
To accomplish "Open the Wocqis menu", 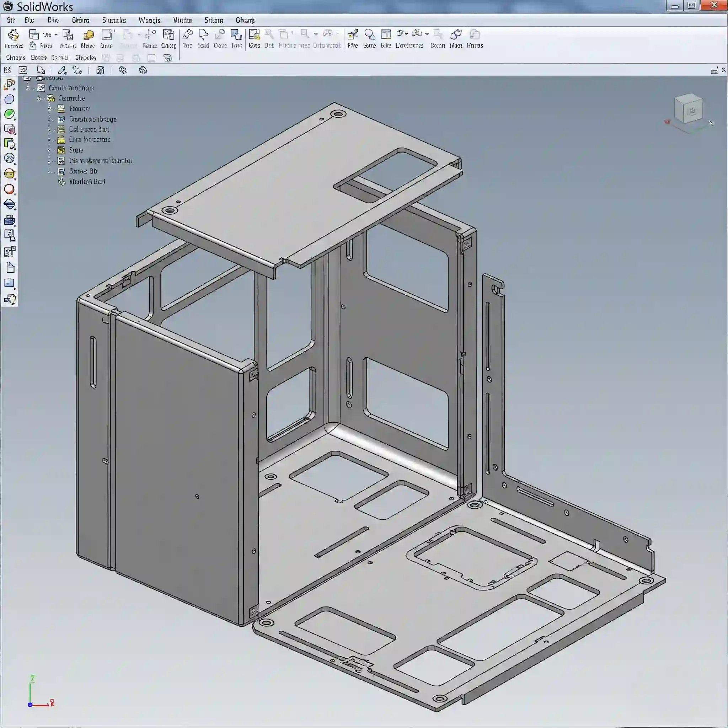I will tap(149, 20).
